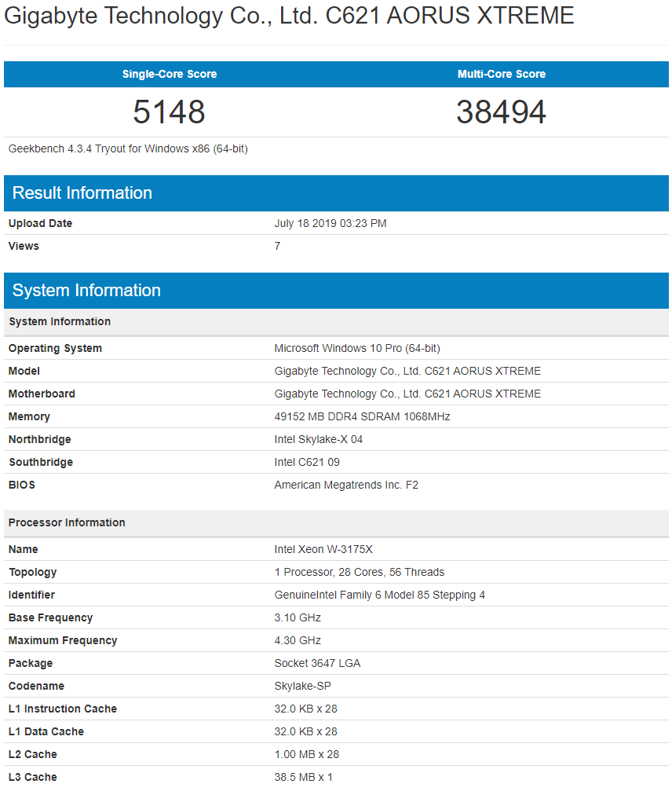The width and height of the screenshot is (672, 795).
Task: Click the Views count of 7
Action: (276, 246)
